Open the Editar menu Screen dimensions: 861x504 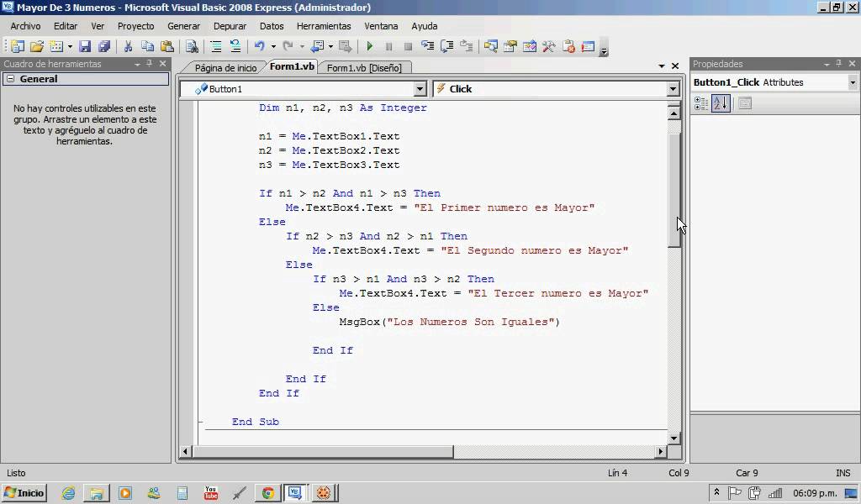[66, 26]
